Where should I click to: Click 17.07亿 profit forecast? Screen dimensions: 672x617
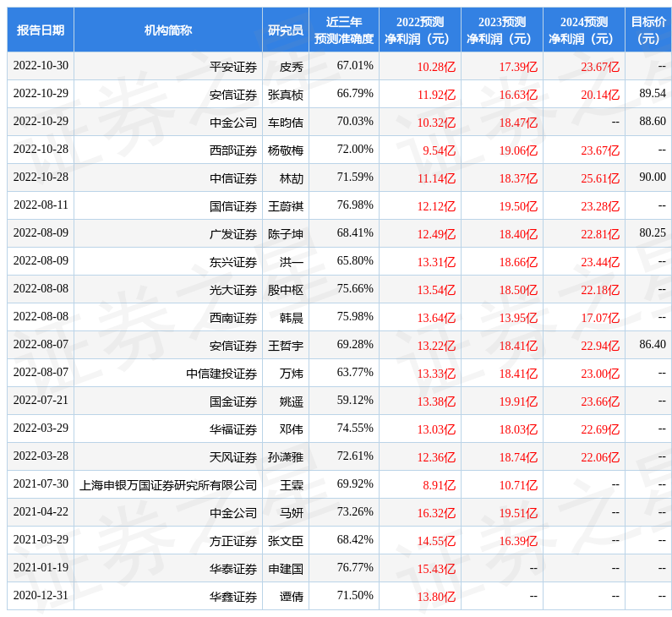[x=600, y=318]
